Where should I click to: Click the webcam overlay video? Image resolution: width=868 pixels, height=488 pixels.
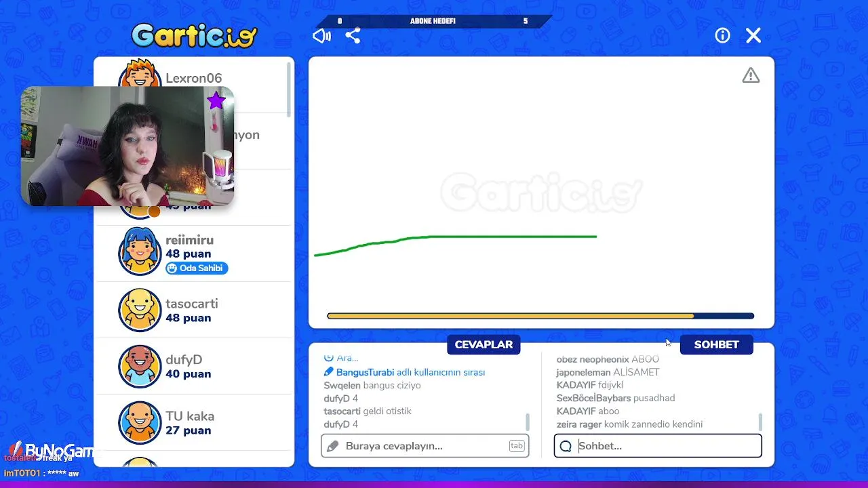[127, 146]
